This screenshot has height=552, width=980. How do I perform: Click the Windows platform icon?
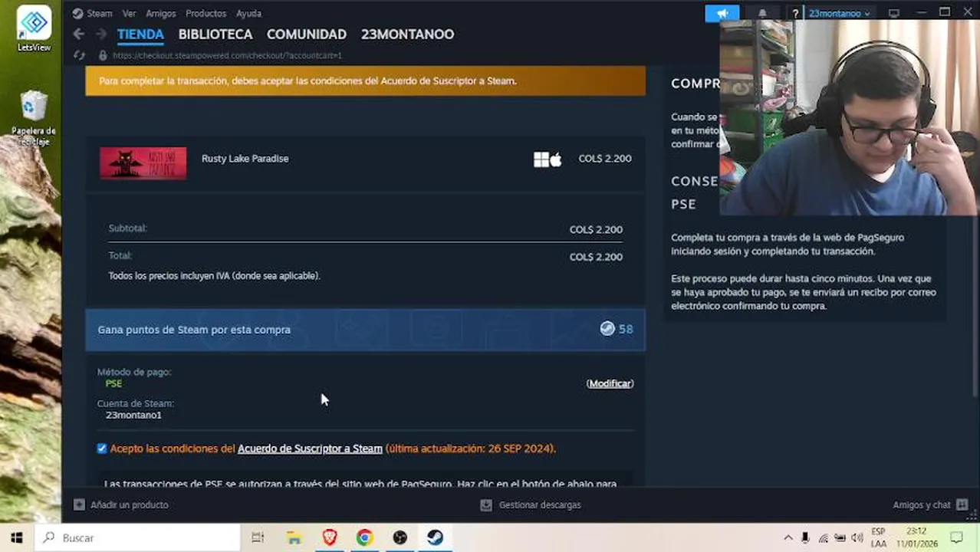(541, 159)
